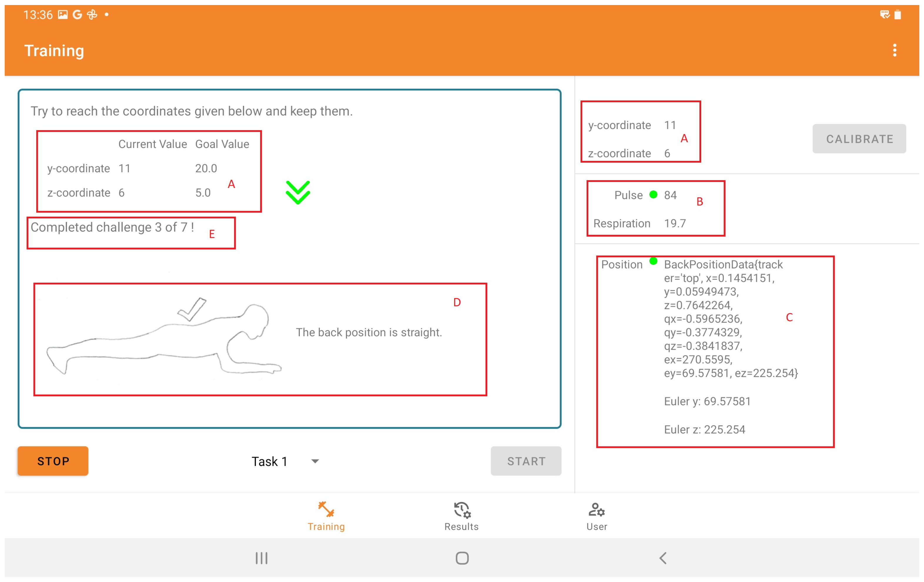Tap the battery icon in status bar
This screenshot has width=924, height=582.
pyautogui.click(x=898, y=15)
